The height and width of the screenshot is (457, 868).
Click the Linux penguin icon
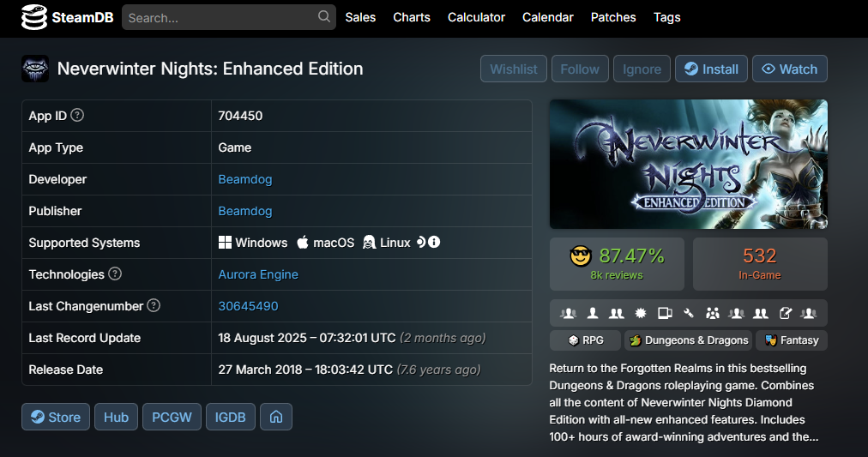click(x=369, y=243)
